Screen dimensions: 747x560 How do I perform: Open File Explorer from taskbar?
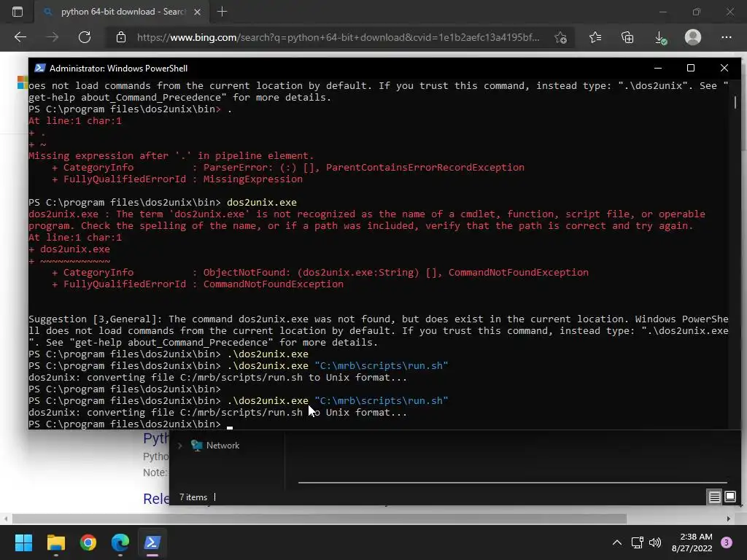[55, 542]
